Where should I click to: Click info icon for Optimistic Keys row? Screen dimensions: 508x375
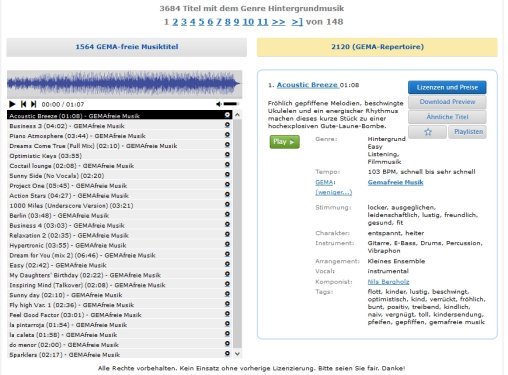(227, 155)
